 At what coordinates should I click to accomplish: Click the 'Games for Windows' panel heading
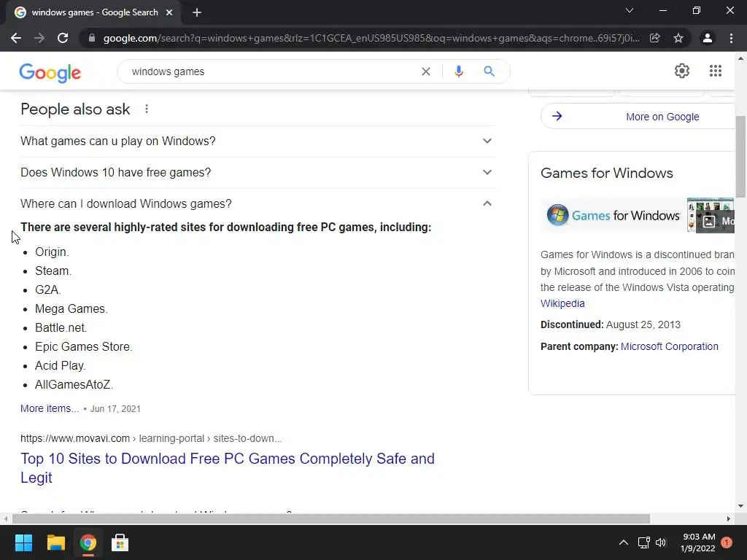[606, 173]
